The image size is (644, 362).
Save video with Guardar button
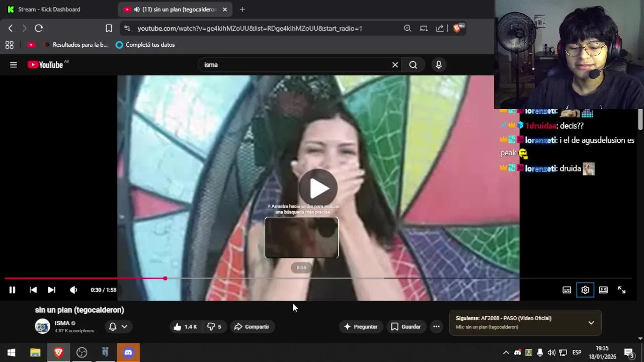(406, 327)
